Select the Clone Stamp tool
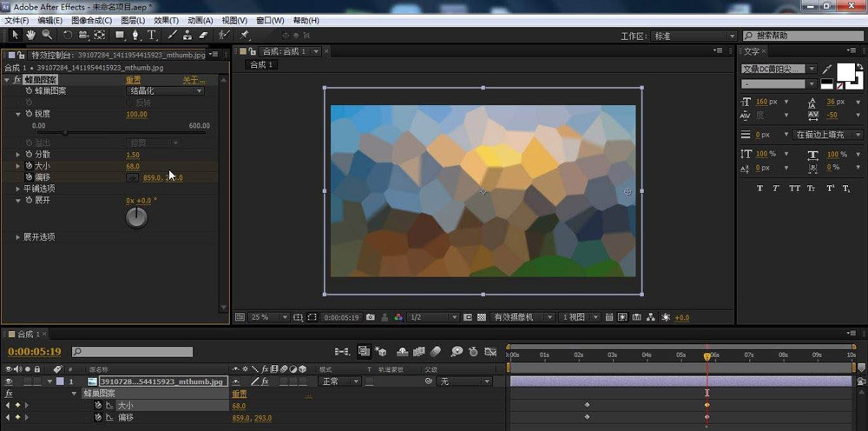This screenshot has width=868, height=431. 187,36
